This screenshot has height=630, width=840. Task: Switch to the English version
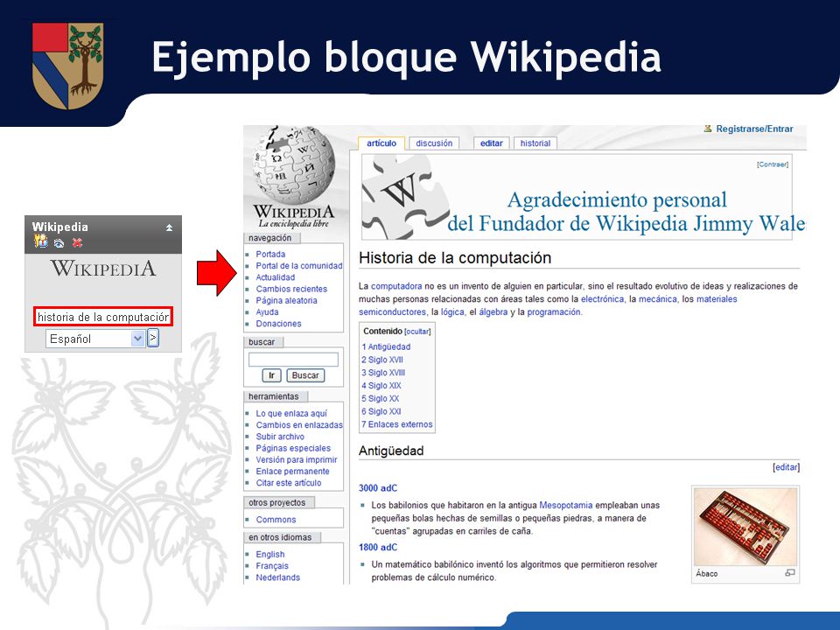pos(270,555)
